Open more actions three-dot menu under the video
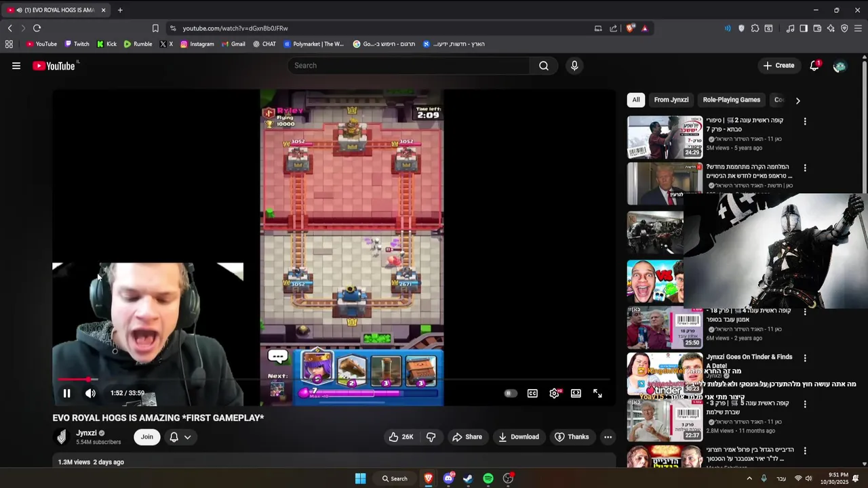 [x=608, y=437]
